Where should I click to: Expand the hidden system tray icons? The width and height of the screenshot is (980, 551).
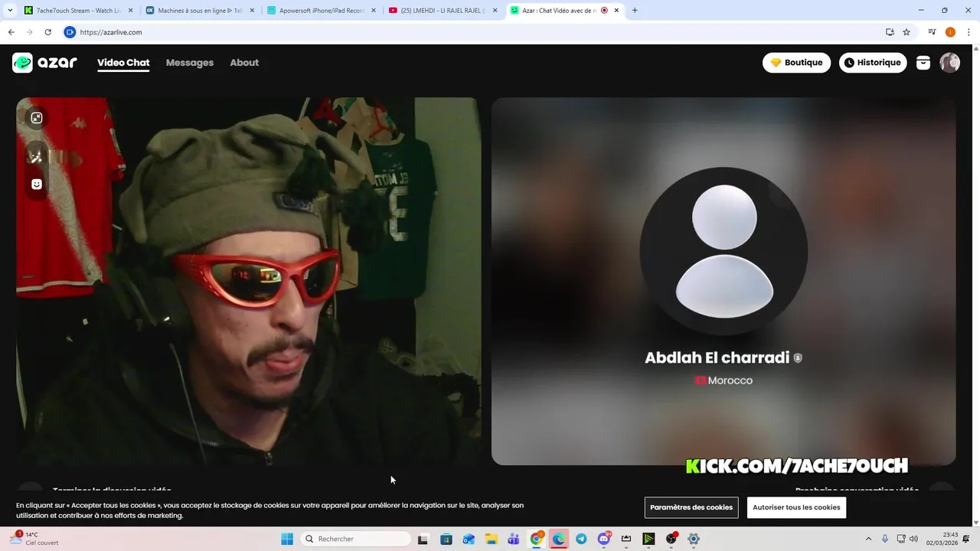tap(868, 539)
